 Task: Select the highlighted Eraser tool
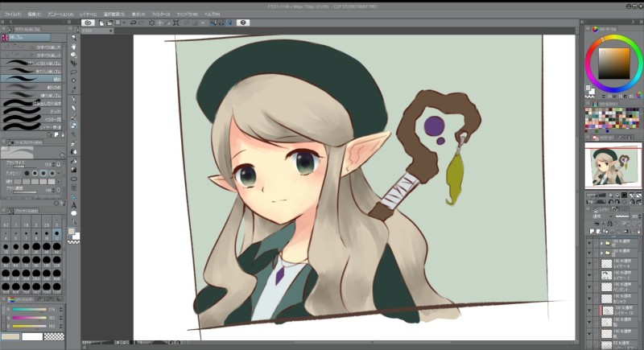click(x=74, y=126)
